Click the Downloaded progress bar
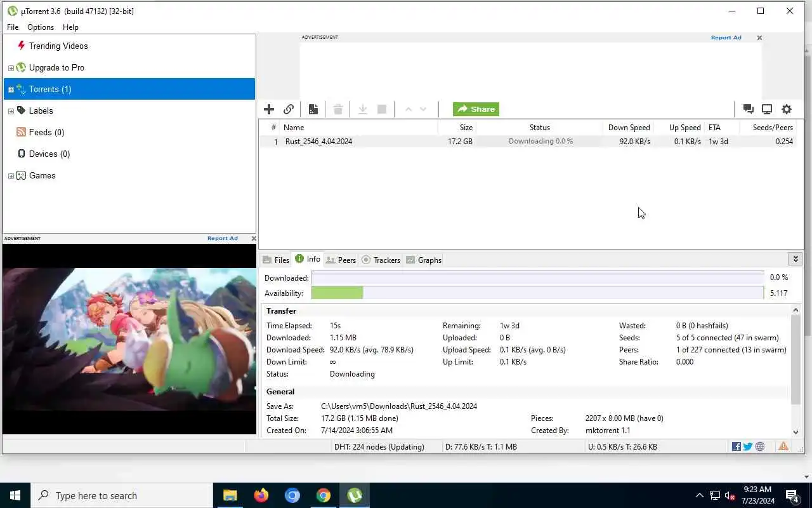Image resolution: width=812 pixels, height=508 pixels. [x=538, y=277]
